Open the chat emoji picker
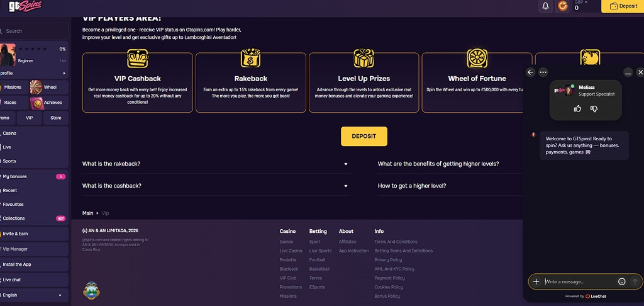Screen dimensions: 644x306 coord(622,281)
